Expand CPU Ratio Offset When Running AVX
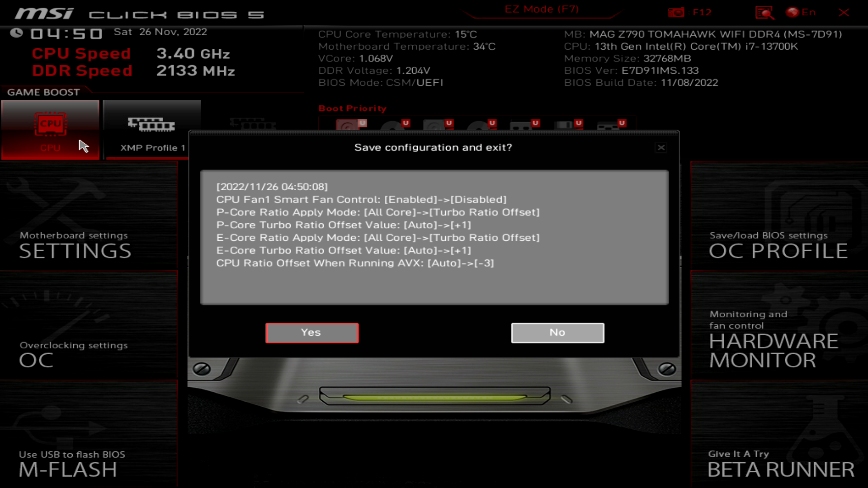 (355, 263)
